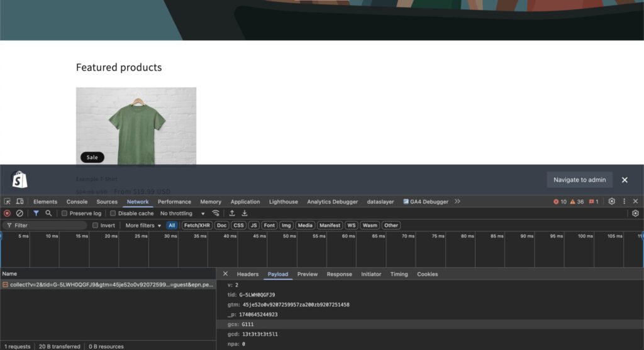Open the network search magnifier
The image size is (644, 350).
tap(48, 214)
